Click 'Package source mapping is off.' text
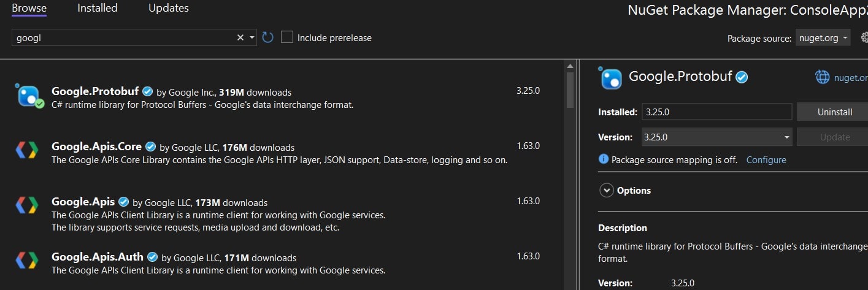868x290 pixels. 675,159
